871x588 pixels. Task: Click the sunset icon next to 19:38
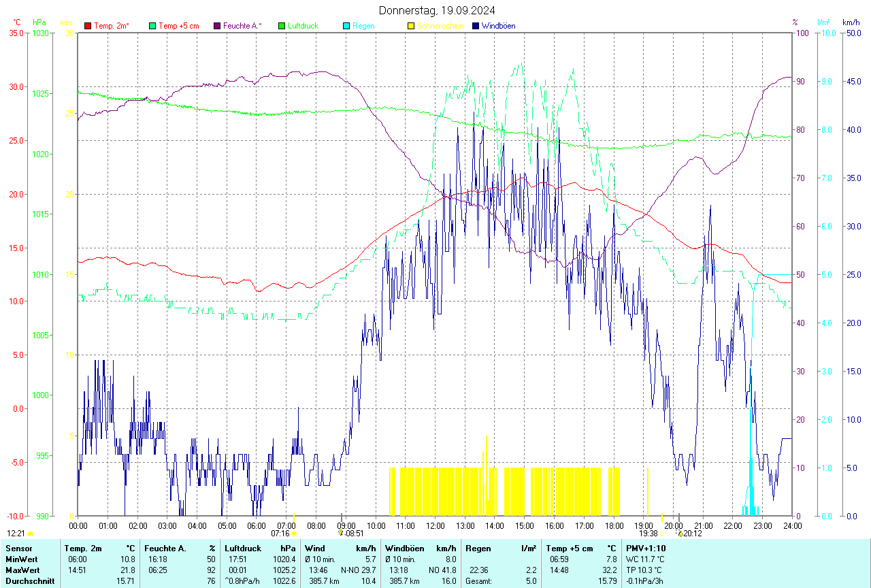(661, 534)
